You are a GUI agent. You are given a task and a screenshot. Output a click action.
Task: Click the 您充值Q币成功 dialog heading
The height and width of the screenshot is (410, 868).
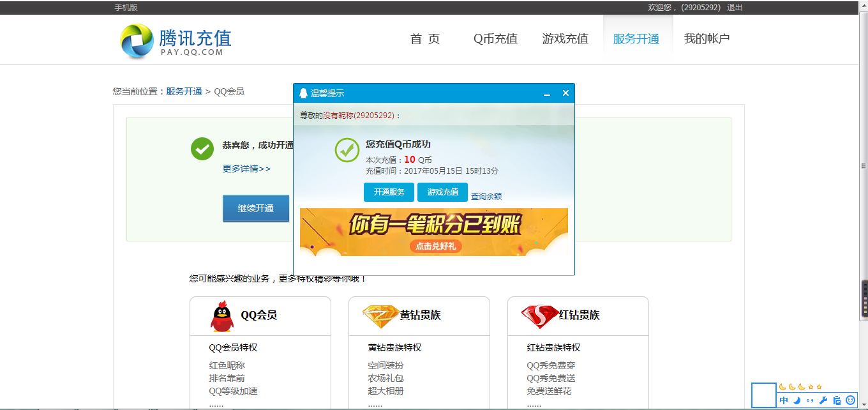[x=398, y=144]
